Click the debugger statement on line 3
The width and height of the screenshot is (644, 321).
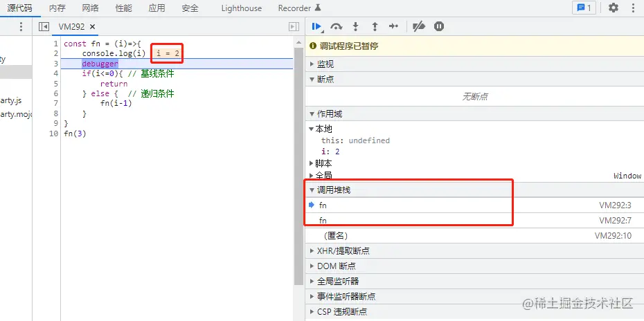click(x=100, y=64)
